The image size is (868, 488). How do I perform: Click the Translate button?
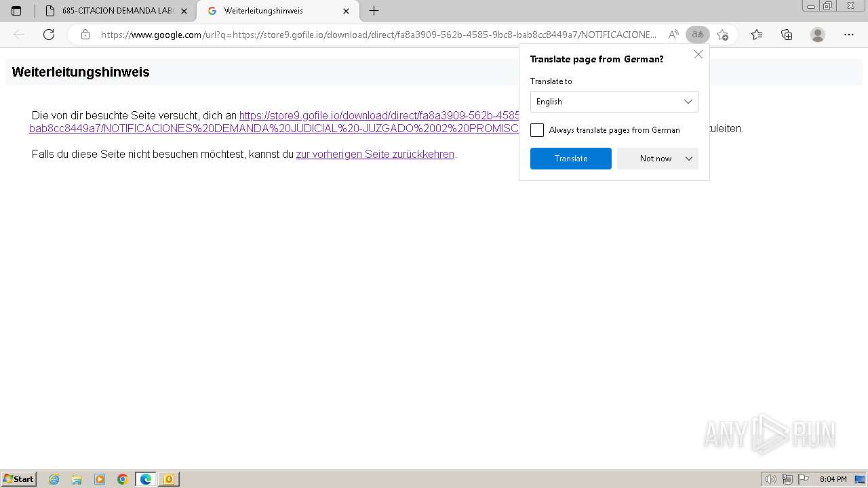click(571, 159)
